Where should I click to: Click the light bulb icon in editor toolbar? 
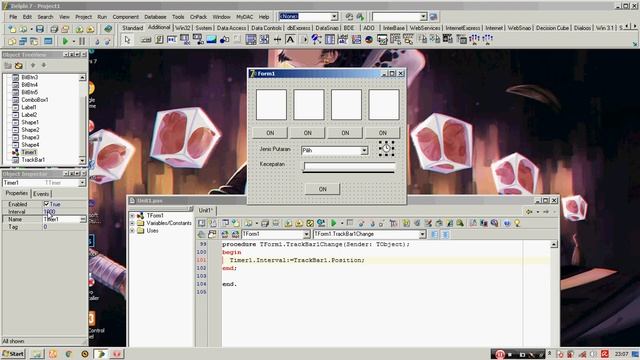click(517, 223)
